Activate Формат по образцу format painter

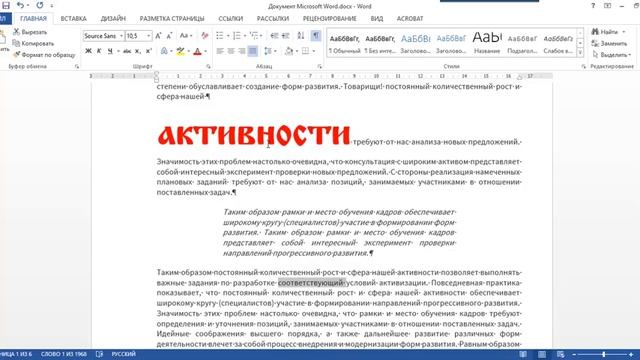click(x=44, y=55)
